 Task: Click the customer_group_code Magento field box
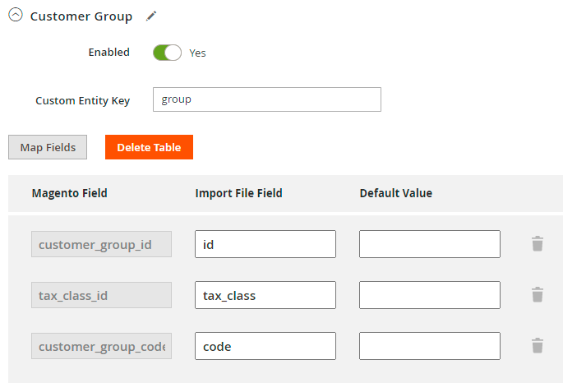[x=101, y=346]
